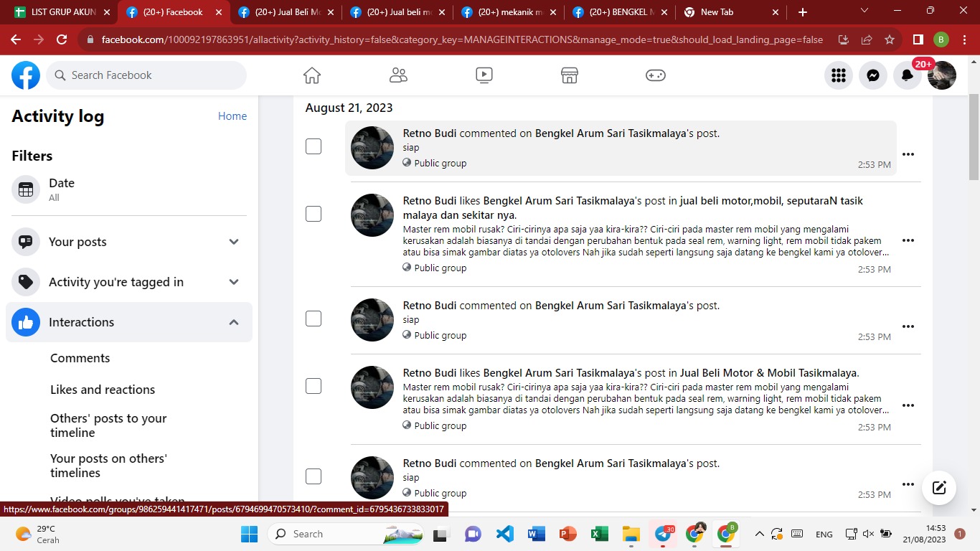Open the Date filter calendar icon
980x551 pixels.
pyautogui.click(x=26, y=190)
